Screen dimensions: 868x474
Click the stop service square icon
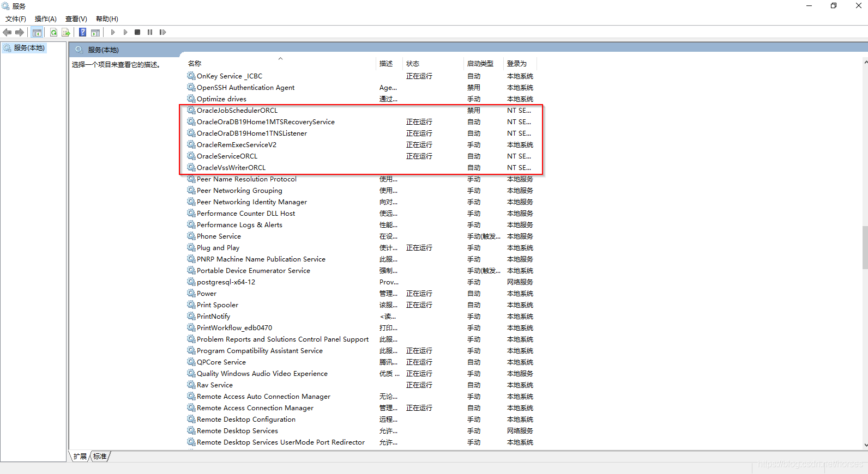tap(137, 33)
